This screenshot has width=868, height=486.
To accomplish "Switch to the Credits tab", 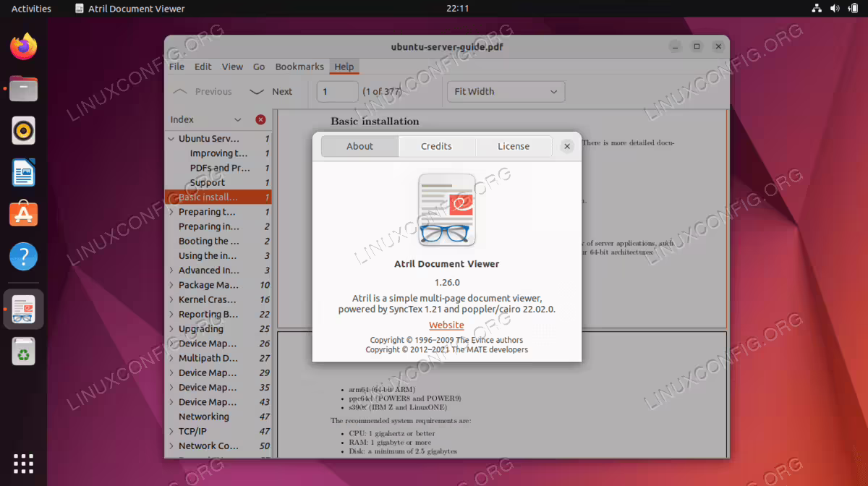I will point(436,146).
